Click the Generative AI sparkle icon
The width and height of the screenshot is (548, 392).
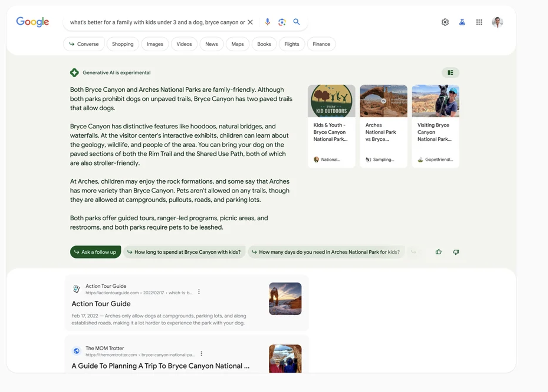click(74, 72)
